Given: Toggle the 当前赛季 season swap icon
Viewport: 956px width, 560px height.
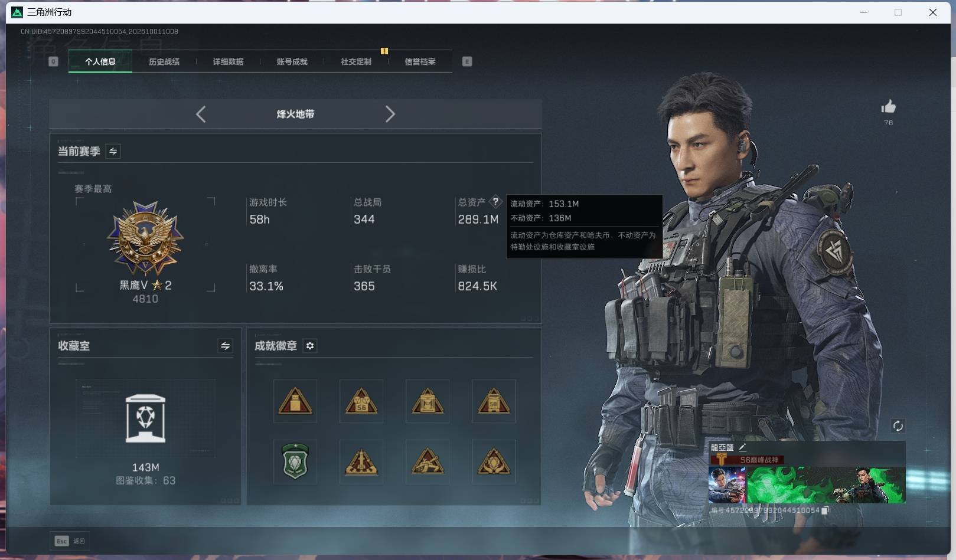Looking at the screenshot, I should coord(113,151).
